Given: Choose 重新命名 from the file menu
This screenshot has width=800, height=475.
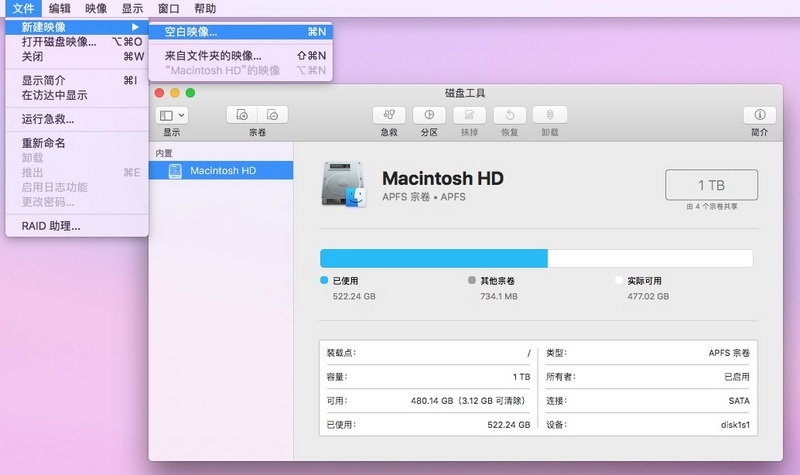Looking at the screenshot, I should click(77, 143).
